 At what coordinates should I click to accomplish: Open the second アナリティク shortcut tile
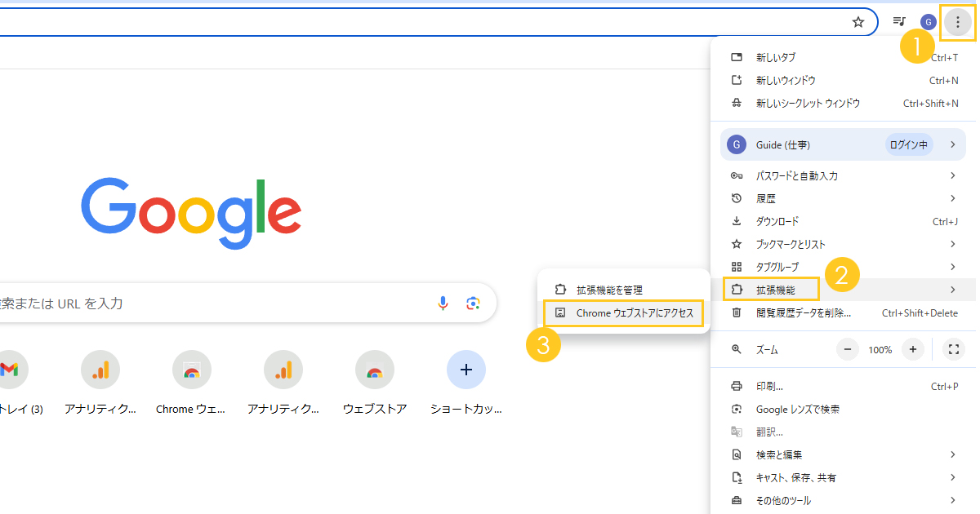pos(283,383)
